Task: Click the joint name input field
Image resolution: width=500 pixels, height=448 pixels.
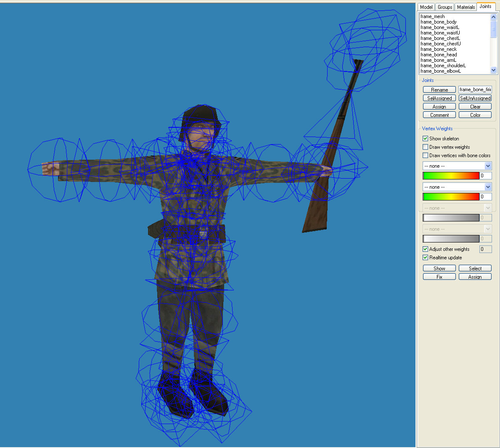Action: coord(475,90)
